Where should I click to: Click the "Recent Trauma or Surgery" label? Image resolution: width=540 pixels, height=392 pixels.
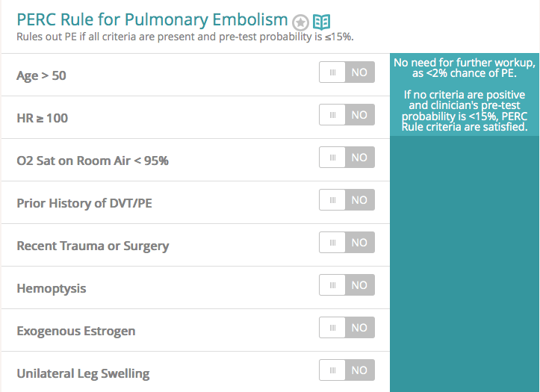tap(93, 246)
